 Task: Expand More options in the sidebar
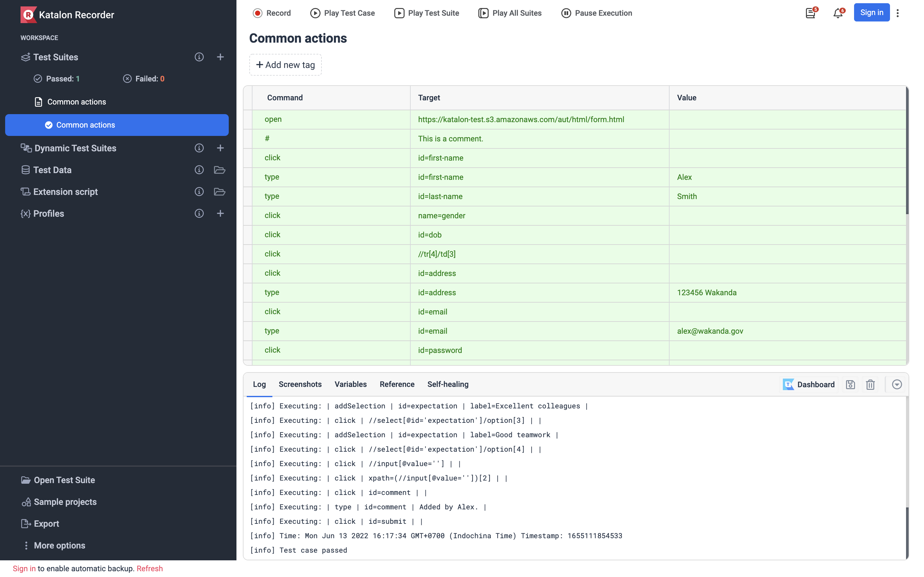click(x=59, y=545)
